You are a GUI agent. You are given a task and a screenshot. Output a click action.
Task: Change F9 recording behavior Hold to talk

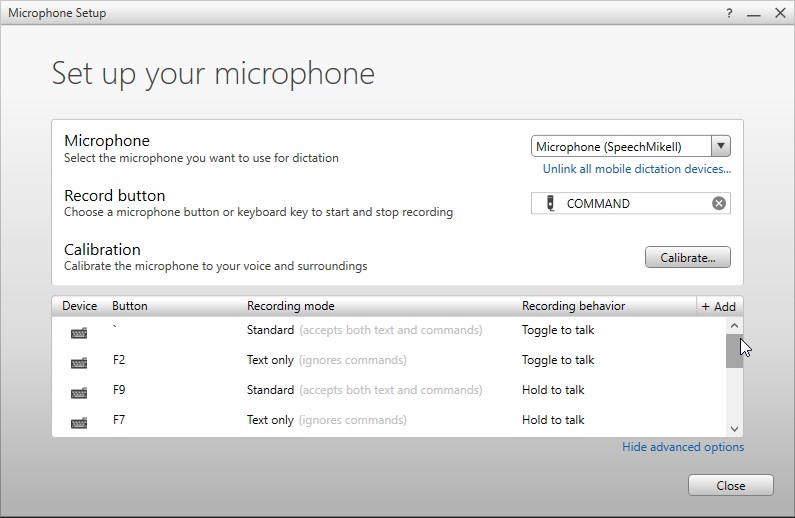553,390
